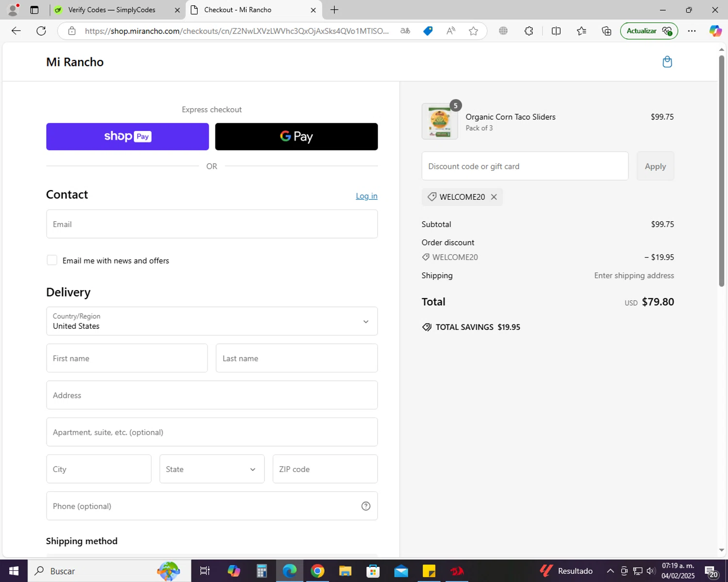
Task: Expand the Country/Region dropdown
Action: [x=212, y=321]
